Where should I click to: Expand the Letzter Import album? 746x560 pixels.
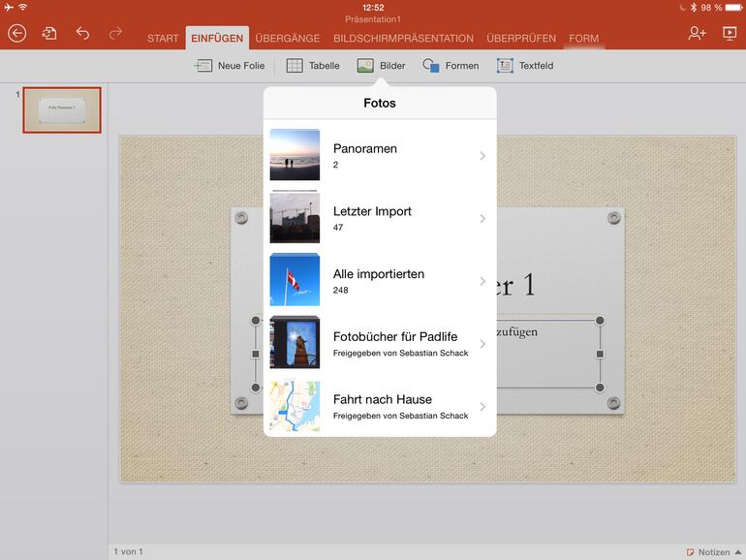379,218
